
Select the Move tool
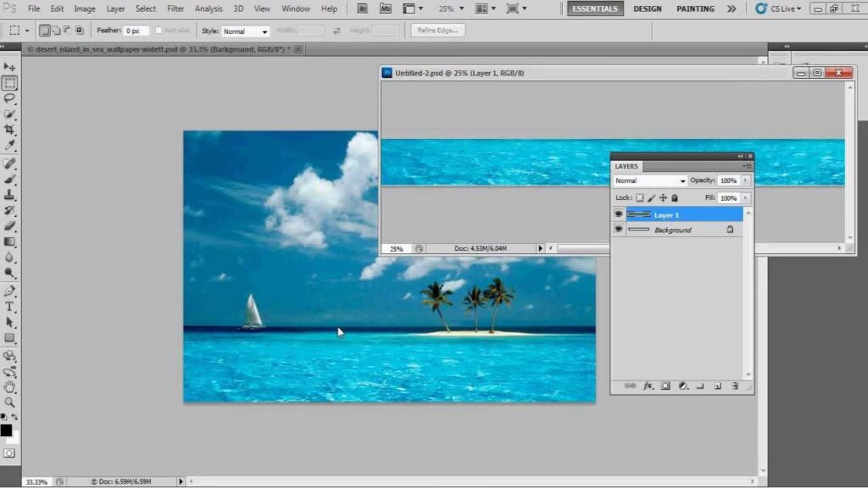pos(9,67)
